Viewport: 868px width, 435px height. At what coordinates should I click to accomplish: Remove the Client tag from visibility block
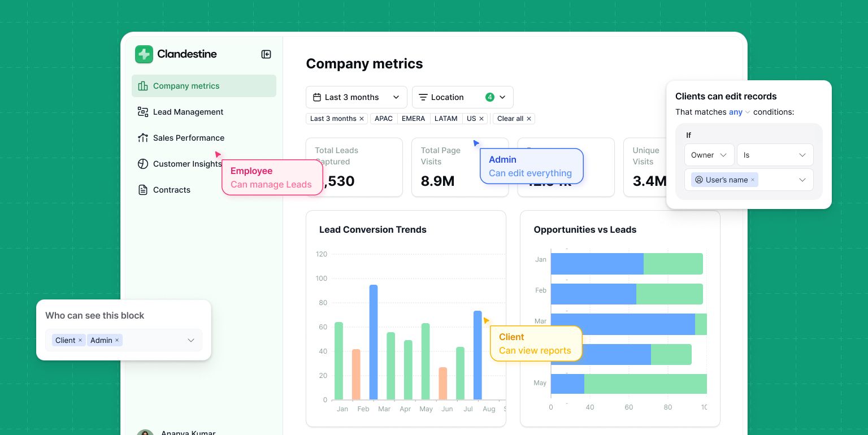[x=80, y=340]
